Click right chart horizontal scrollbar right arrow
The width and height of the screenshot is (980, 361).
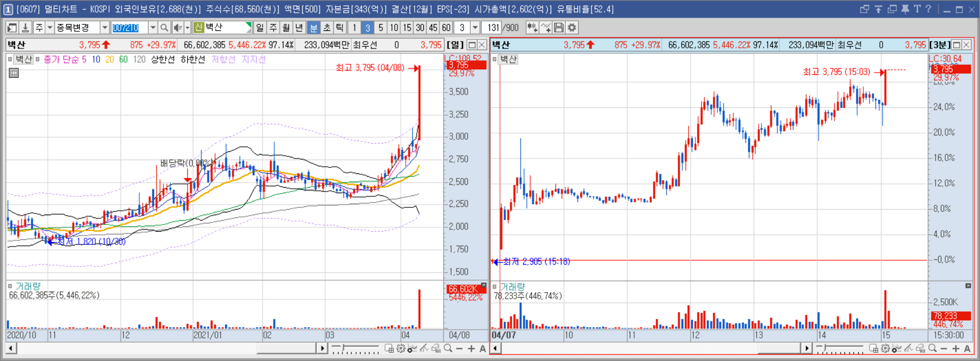pos(807,348)
